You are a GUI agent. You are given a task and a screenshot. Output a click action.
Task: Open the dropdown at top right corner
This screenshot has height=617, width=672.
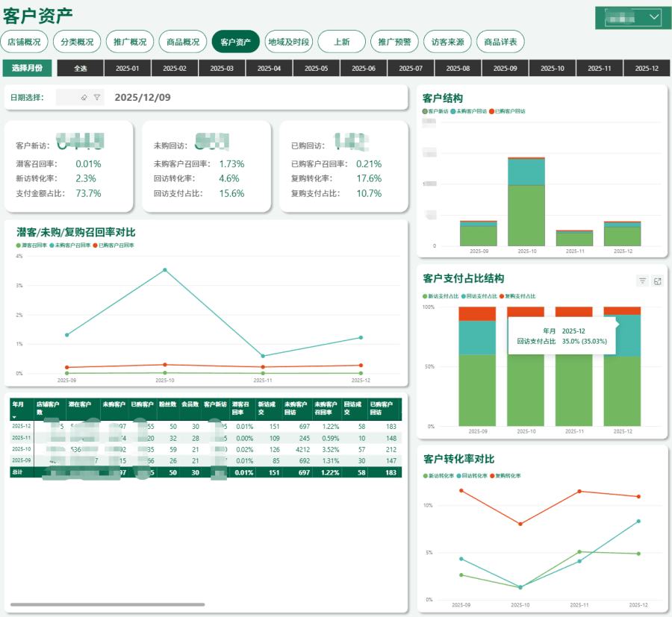[655, 16]
